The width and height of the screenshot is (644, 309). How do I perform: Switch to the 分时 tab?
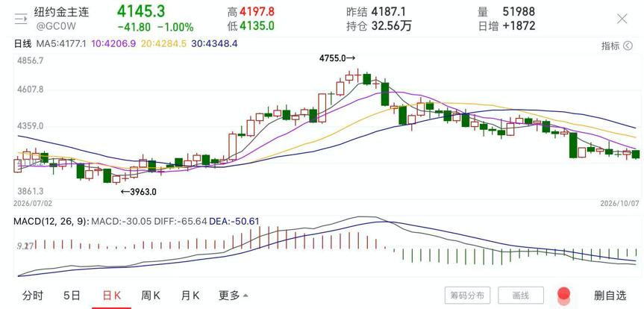pyautogui.click(x=33, y=295)
